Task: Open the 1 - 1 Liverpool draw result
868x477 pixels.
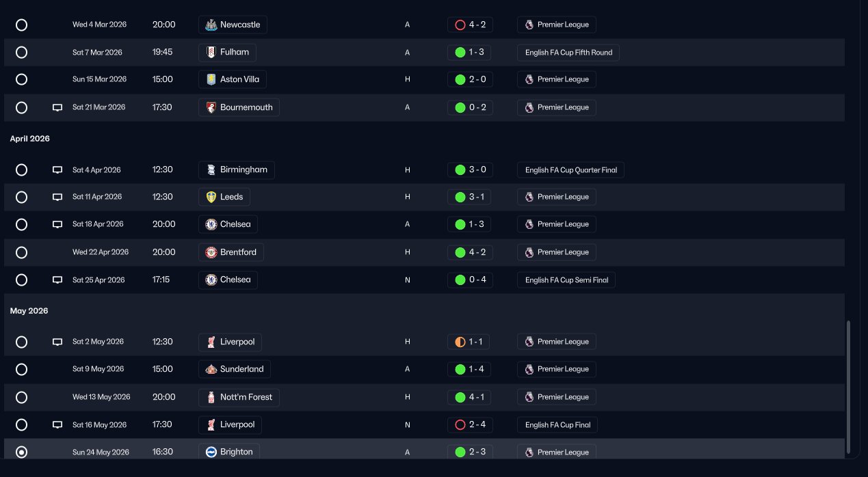Action: pos(469,342)
